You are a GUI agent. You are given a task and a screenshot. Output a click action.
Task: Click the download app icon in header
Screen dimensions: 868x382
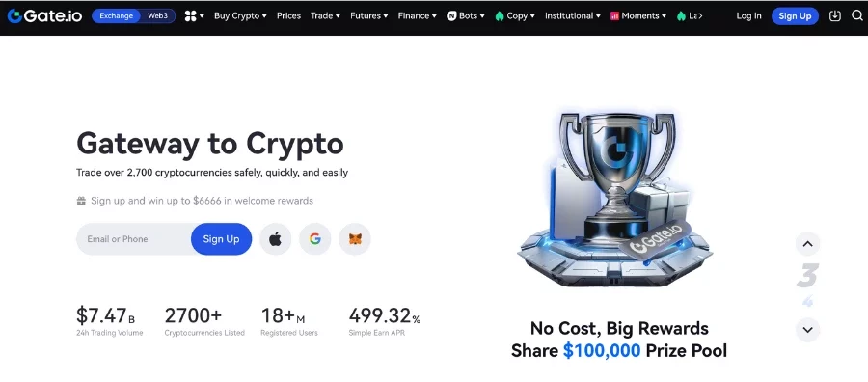click(x=835, y=16)
